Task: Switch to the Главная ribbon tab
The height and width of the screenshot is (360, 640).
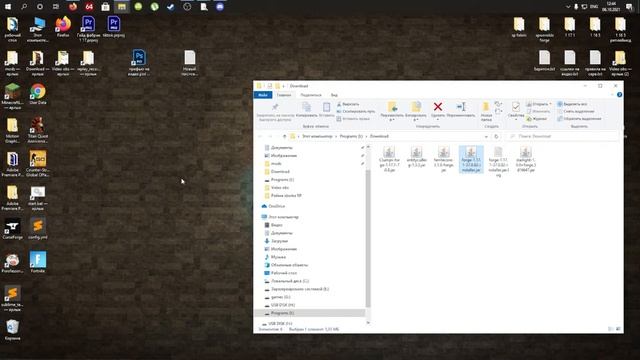Action: (284, 95)
